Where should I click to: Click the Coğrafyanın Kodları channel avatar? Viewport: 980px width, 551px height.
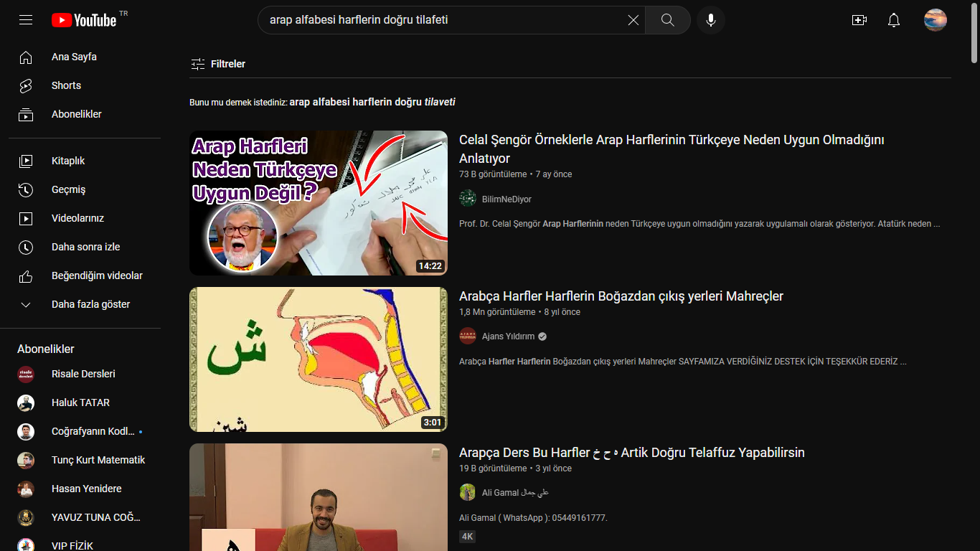click(x=26, y=431)
